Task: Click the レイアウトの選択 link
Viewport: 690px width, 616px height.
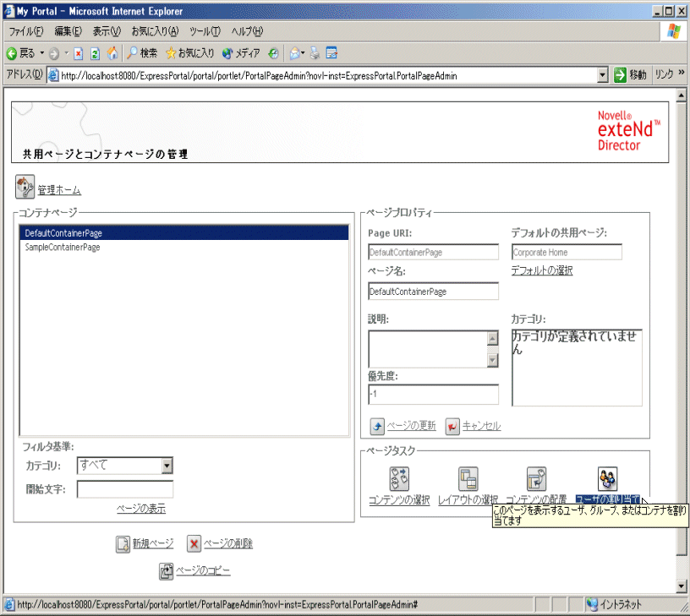Action: tap(468, 500)
